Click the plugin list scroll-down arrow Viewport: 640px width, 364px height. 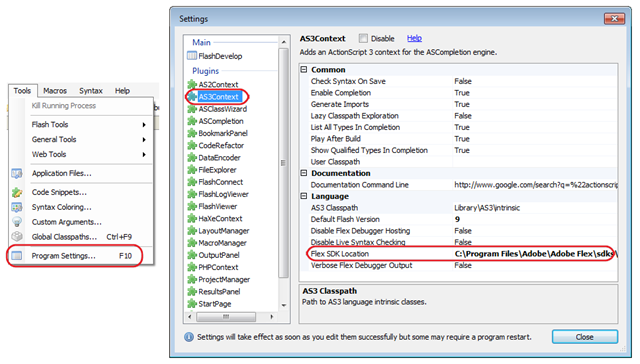point(284,306)
